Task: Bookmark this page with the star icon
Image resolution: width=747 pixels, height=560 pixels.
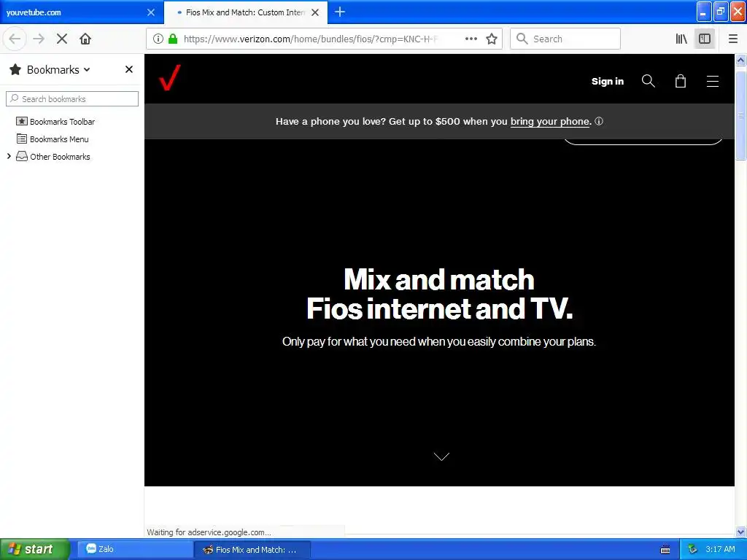Action: point(492,39)
